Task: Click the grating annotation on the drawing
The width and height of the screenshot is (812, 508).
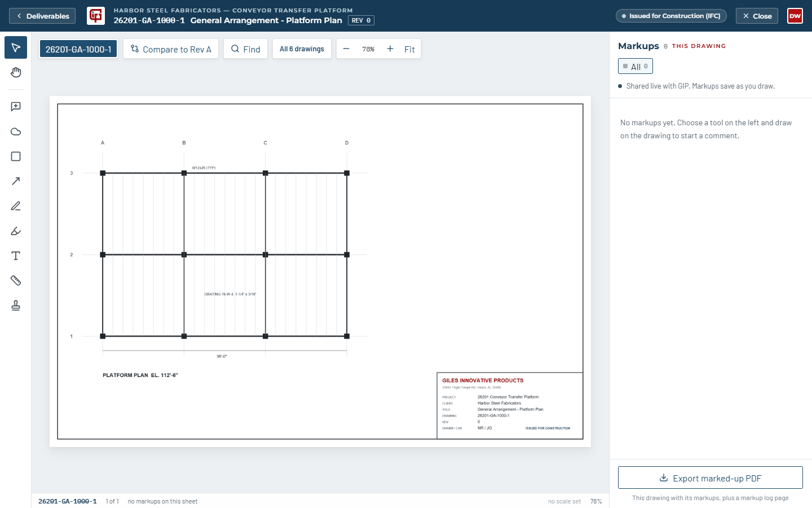Action: tap(230, 294)
